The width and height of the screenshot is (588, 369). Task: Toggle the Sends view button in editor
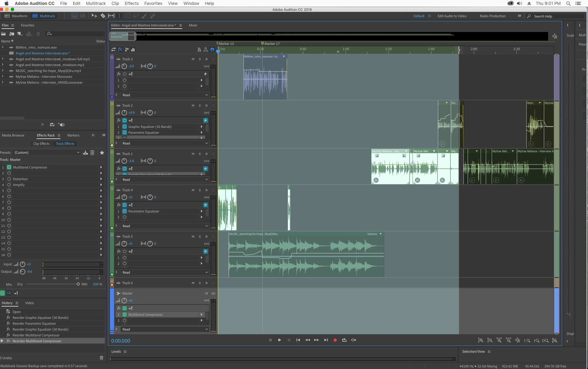127,49
